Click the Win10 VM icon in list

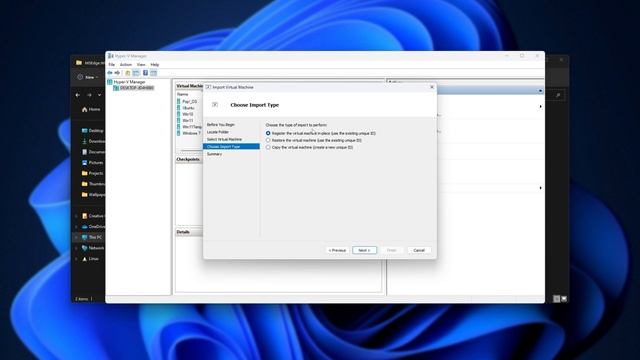179,114
